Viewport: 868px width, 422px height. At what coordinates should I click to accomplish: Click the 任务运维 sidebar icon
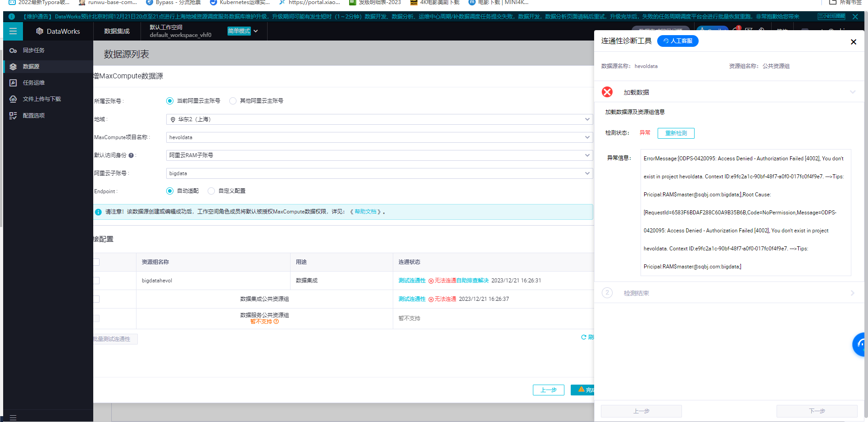click(x=13, y=83)
